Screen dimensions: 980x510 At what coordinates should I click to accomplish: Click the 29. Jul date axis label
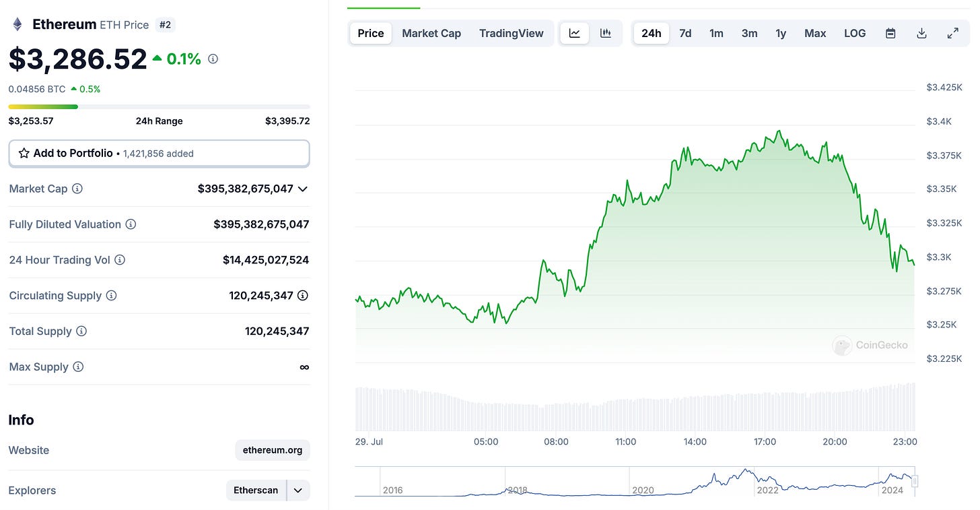[369, 442]
